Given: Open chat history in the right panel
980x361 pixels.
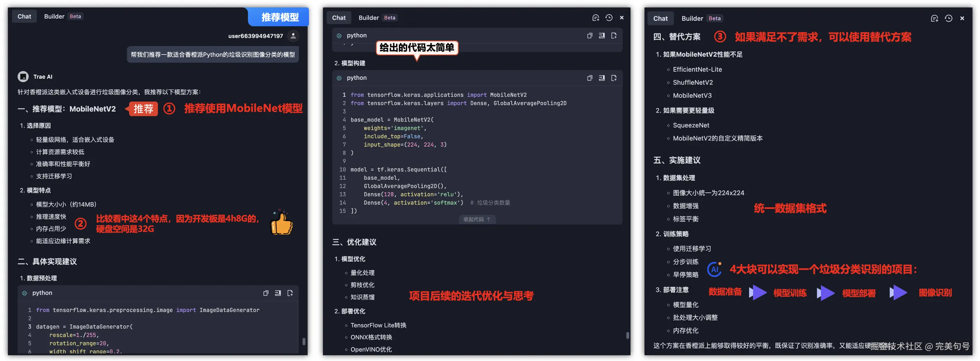Looking at the screenshot, I should [x=949, y=18].
